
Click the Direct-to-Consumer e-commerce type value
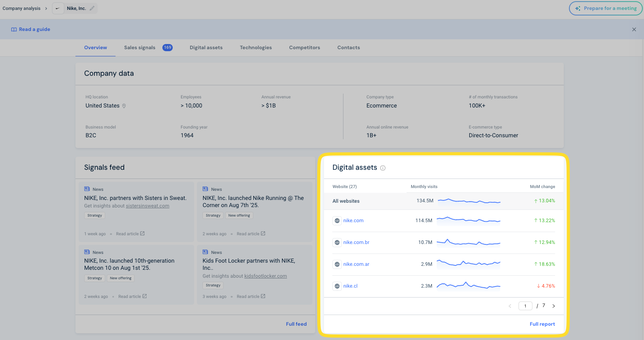(x=494, y=135)
